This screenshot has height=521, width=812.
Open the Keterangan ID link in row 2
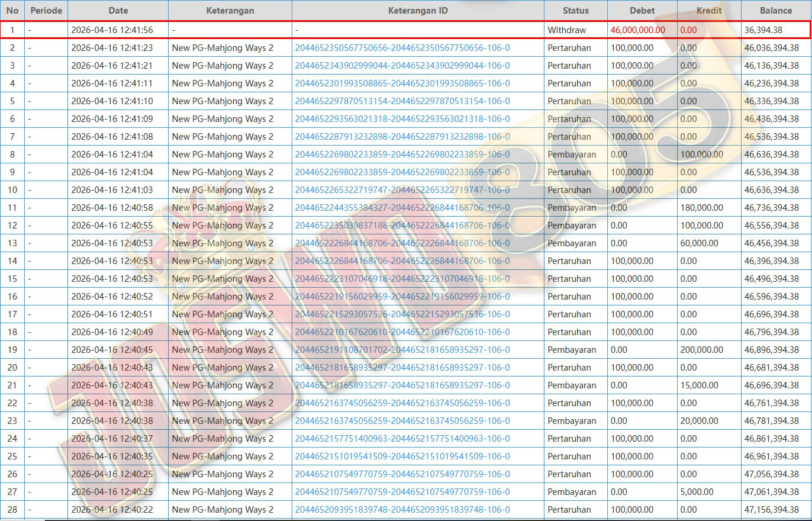[x=402, y=48]
